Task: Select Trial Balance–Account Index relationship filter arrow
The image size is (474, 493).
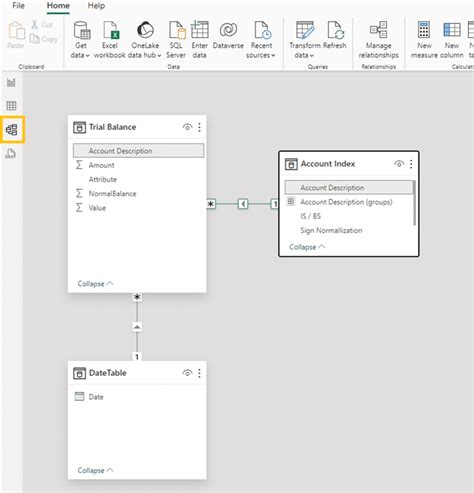Action: 243,204
